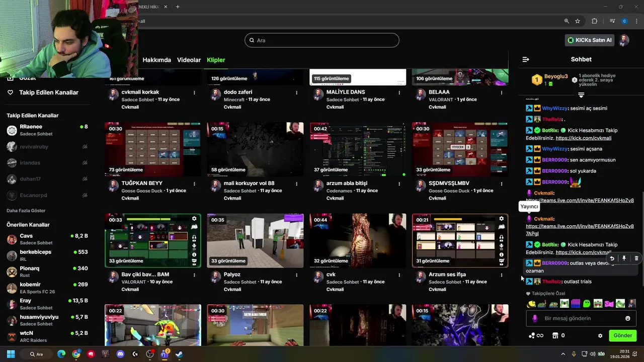Open the chat shop icon
The width and height of the screenshot is (644, 362).
555,335
